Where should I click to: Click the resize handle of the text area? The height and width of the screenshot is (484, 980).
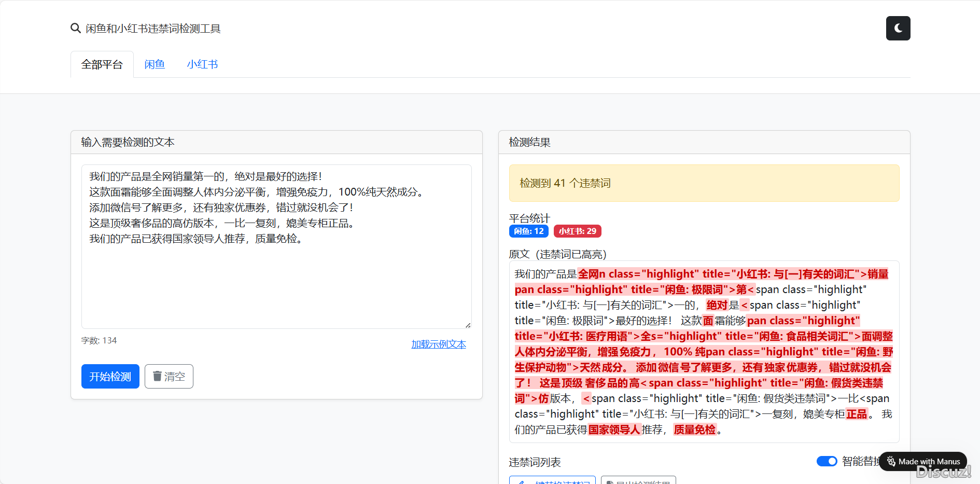tap(468, 325)
